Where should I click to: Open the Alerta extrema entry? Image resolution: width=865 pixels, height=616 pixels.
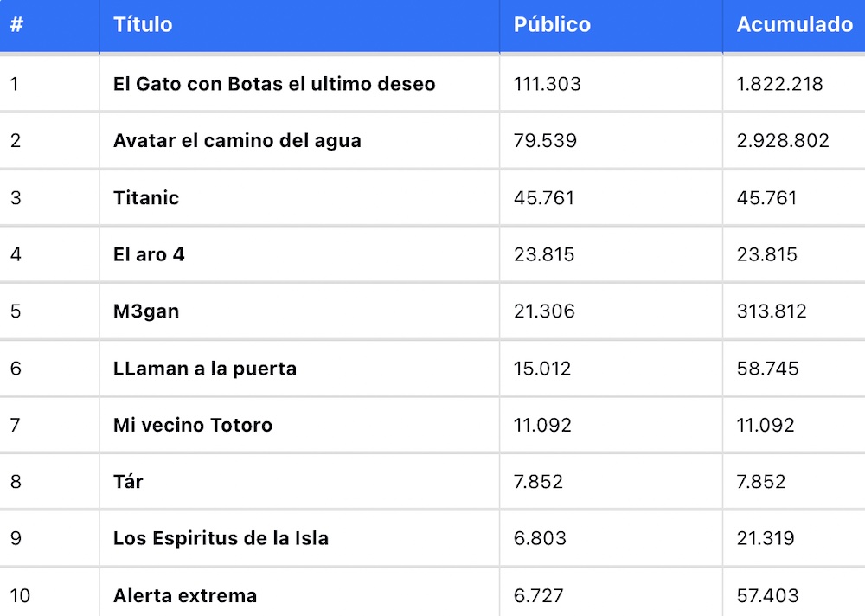click(185, 595)
